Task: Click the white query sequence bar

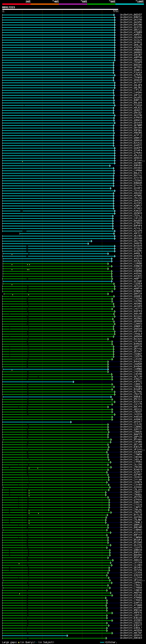Action: click(60, 10)
